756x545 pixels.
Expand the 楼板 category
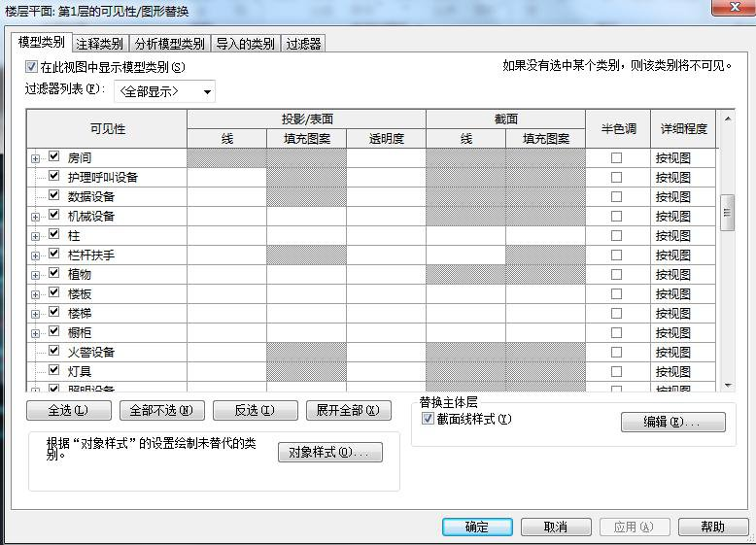(35, 294)
